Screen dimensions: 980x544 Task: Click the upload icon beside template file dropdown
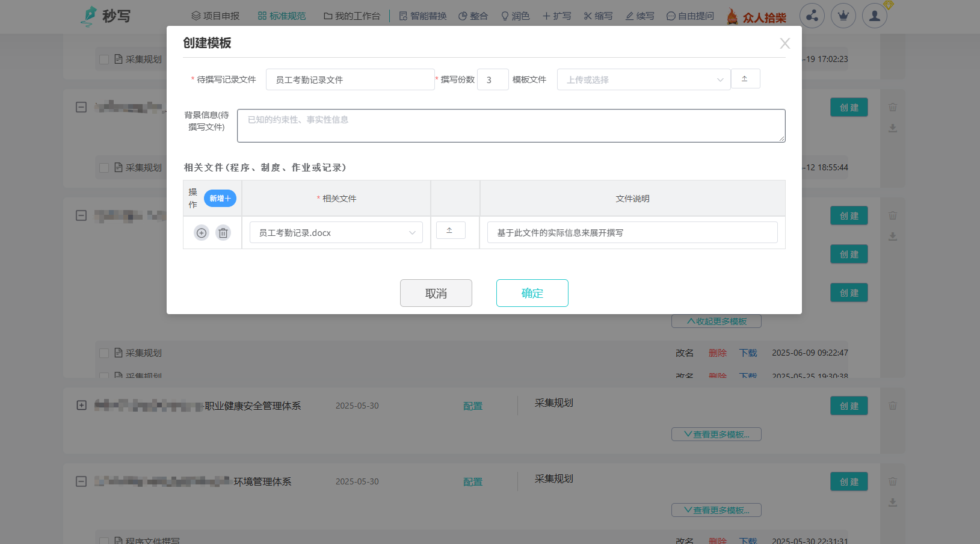pyautogui.click(x=745, y=79)
